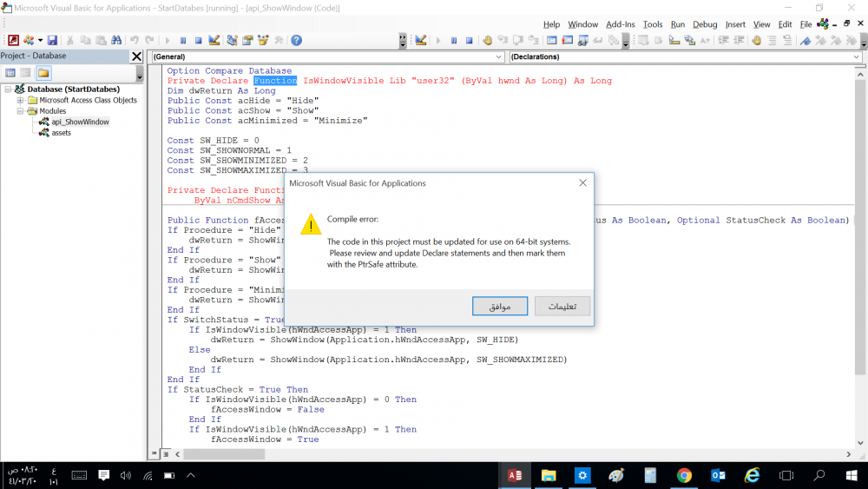Open the Insert menu

pyautogui.click(x=735, y=24)
